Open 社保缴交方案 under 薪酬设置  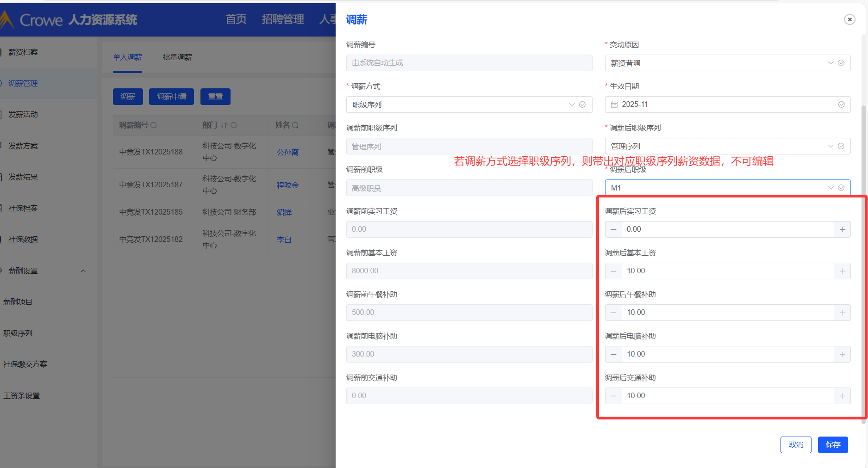tap(25, 364)
